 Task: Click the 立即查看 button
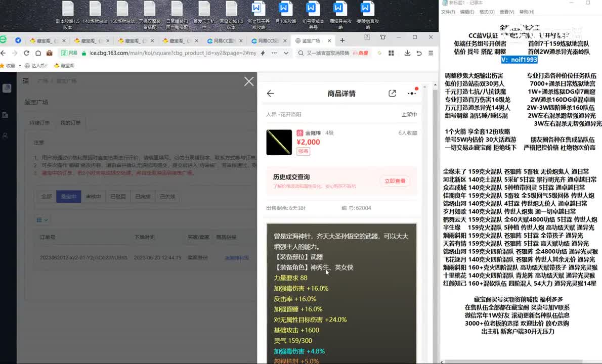[x=395, y=181]
